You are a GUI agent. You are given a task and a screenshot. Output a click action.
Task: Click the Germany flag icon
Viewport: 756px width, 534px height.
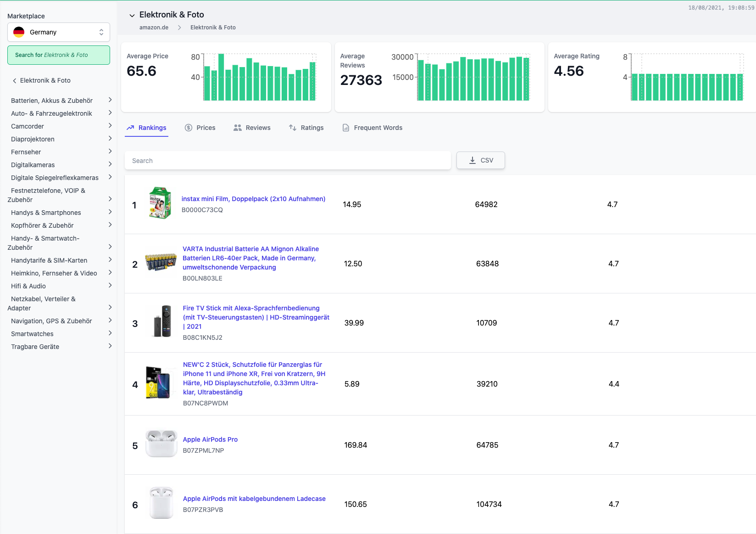[x=19, y=32]
